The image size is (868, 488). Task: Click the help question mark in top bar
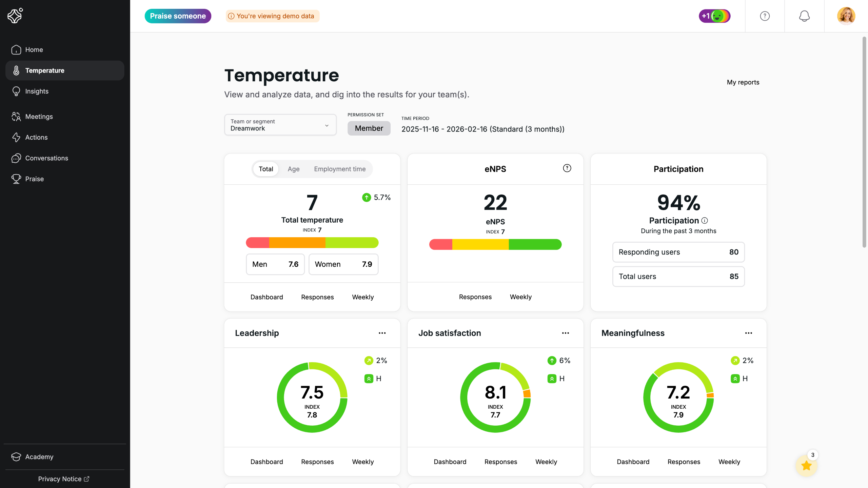[x=765, y=16]
